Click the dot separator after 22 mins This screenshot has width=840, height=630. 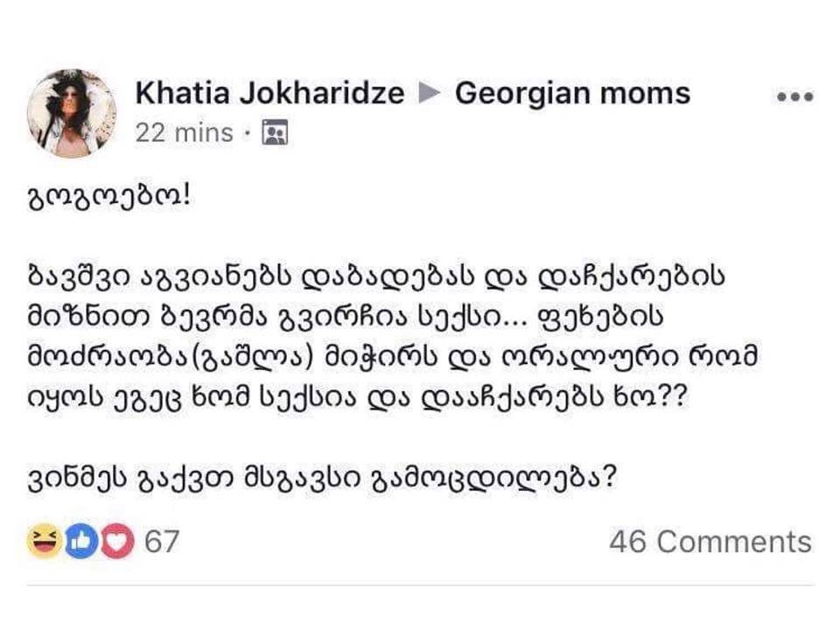[248, 134]
